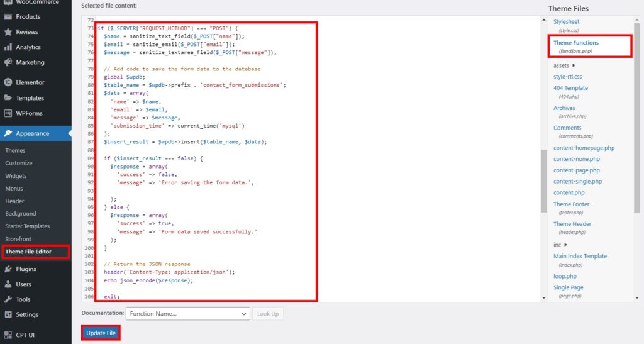This screenshot has width=644, height=344.
Task: Open the Menus submenu item
Action: (14, 189)
